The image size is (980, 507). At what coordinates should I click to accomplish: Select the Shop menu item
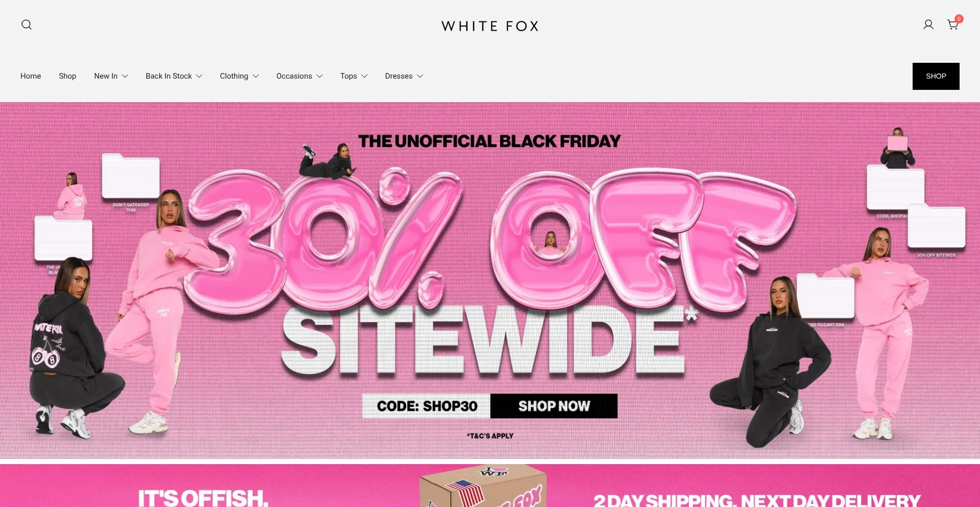coord(67,76)
